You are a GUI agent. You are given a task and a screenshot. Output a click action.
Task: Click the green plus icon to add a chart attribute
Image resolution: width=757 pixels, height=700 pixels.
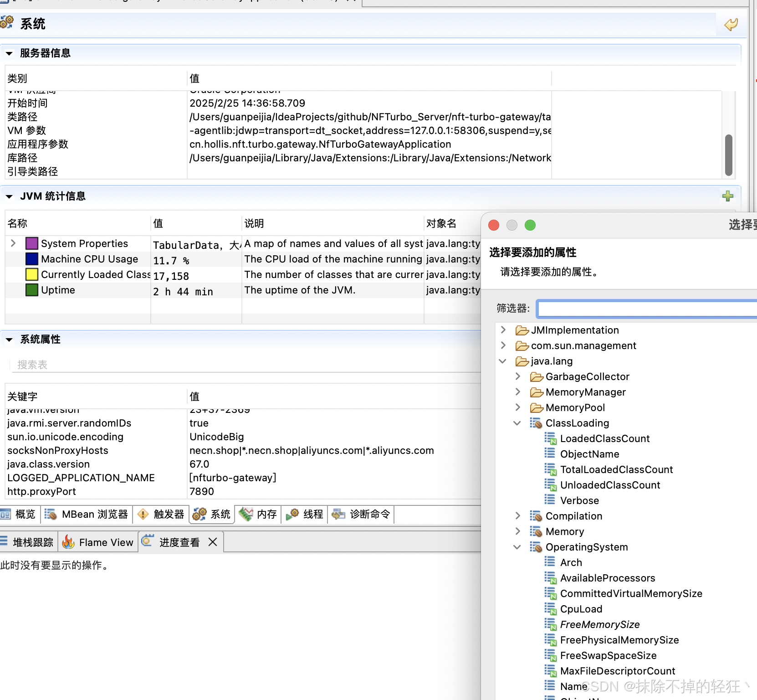pos(728,196)
